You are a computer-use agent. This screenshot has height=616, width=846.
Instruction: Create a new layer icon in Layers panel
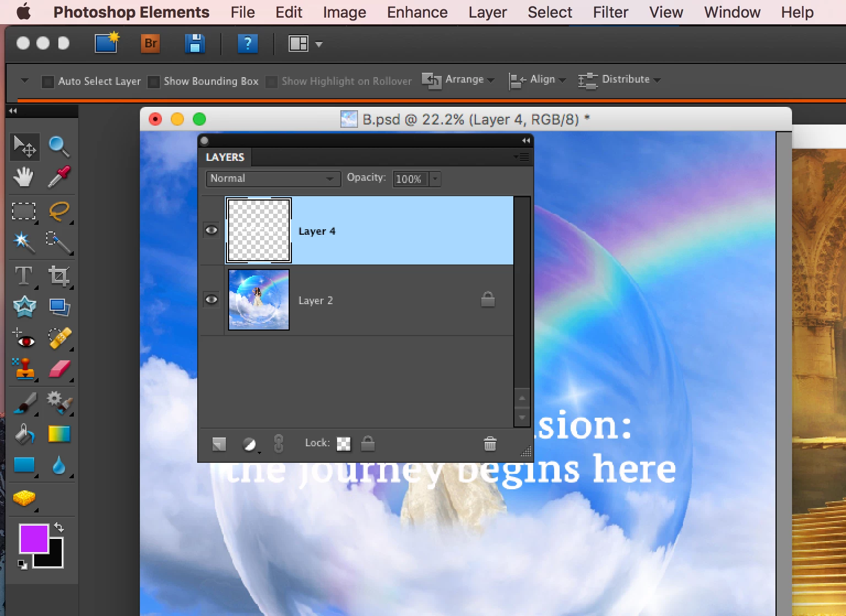coord(219,444)
